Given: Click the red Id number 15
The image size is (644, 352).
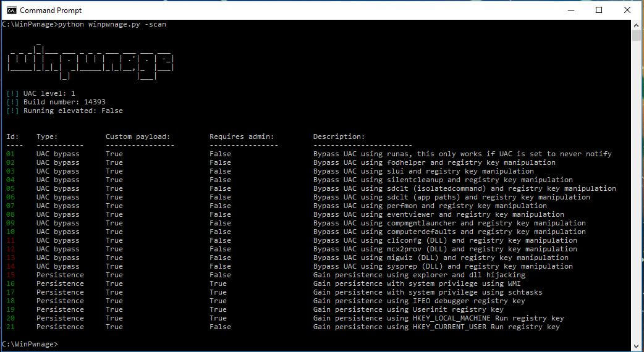Looking at the screenshot, I should (x=10, y=275).
